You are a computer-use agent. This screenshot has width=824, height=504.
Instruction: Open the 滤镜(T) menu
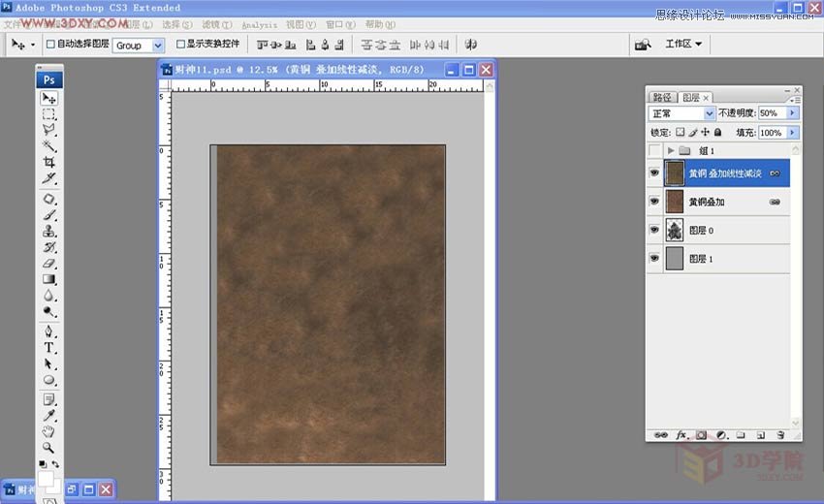[217, 24]
